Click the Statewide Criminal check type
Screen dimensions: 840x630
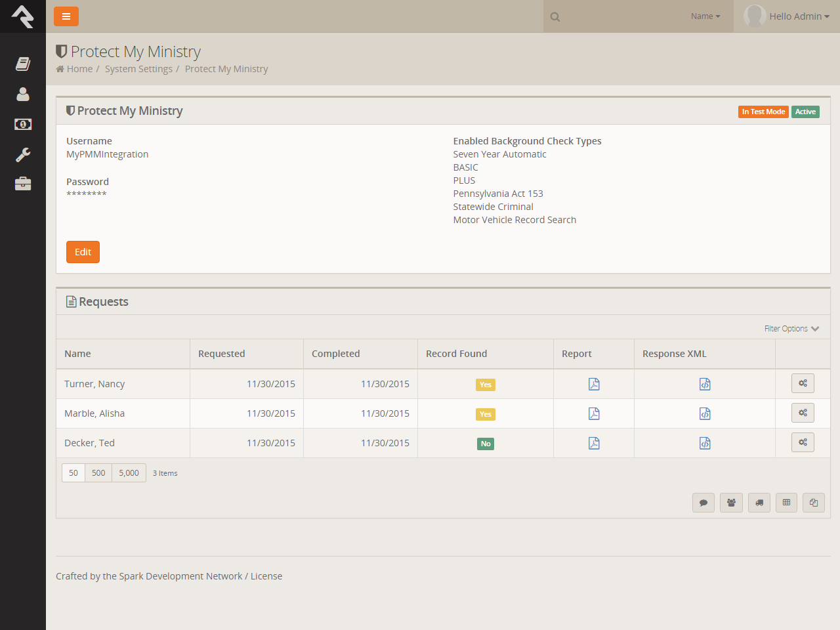pos(493,207)
